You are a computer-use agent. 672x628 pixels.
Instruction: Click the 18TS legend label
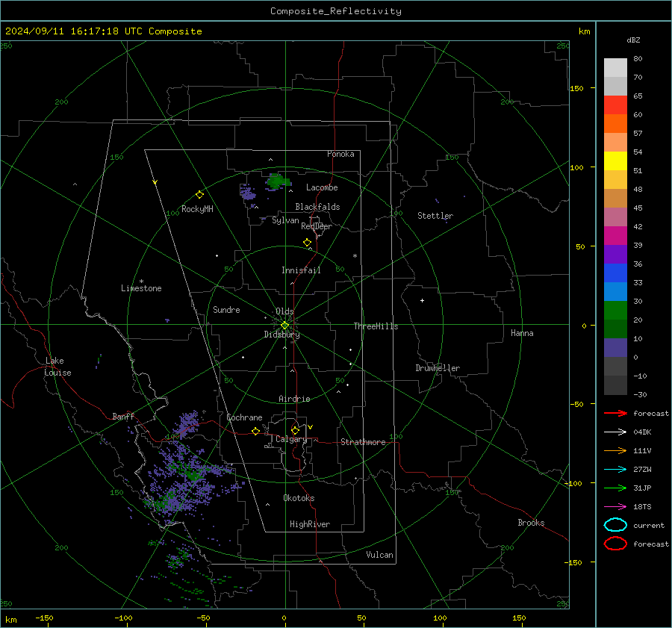click(x=642, y=507)
